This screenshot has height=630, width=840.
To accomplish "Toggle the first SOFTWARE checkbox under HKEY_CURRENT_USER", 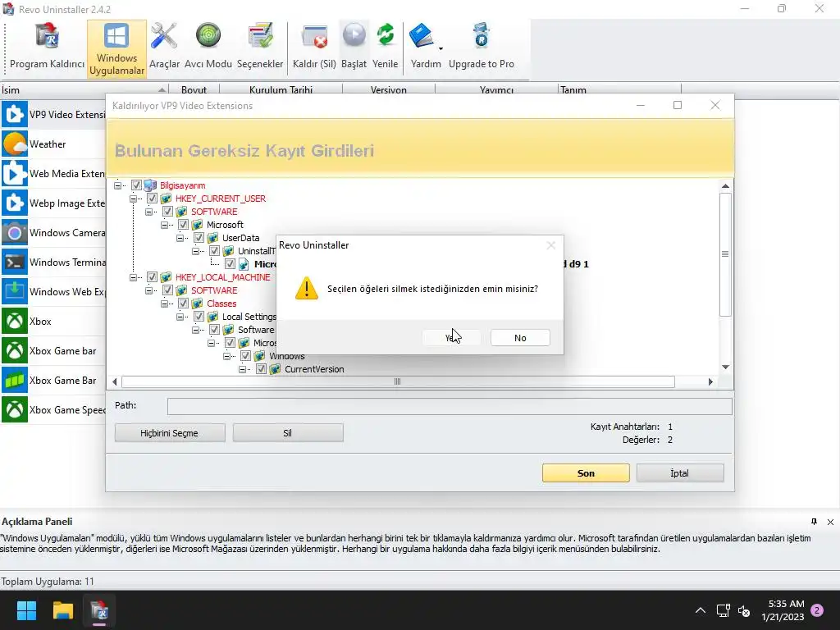I will [167, 212].
